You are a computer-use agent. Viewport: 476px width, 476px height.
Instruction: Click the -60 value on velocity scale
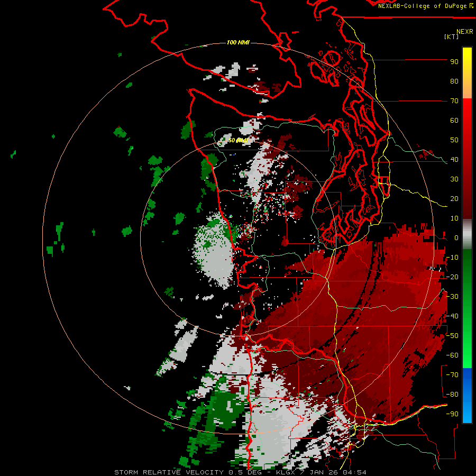(452, 355)
